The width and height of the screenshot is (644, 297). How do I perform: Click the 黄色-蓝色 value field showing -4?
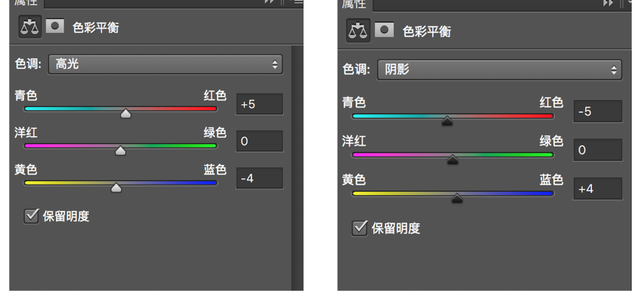(259, 179)
